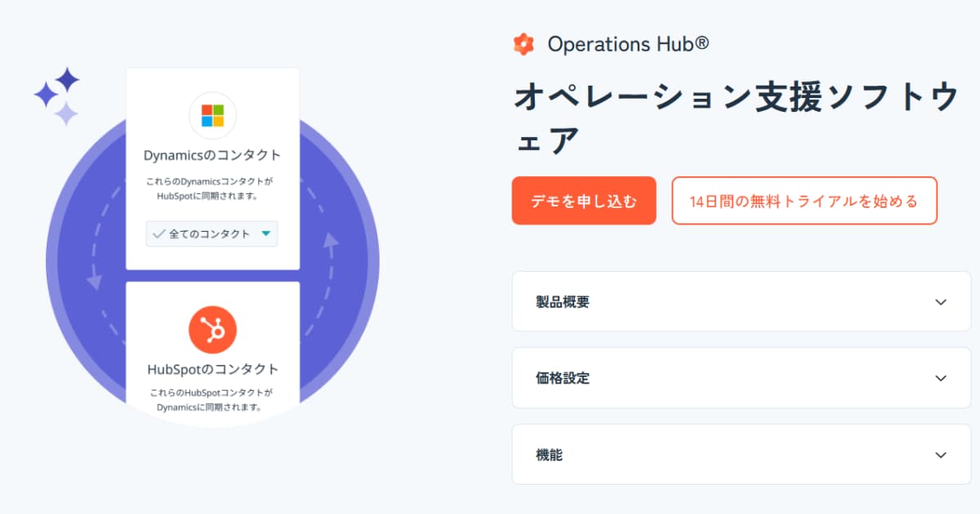Click the orange Operations Hub flower icon

523,44
